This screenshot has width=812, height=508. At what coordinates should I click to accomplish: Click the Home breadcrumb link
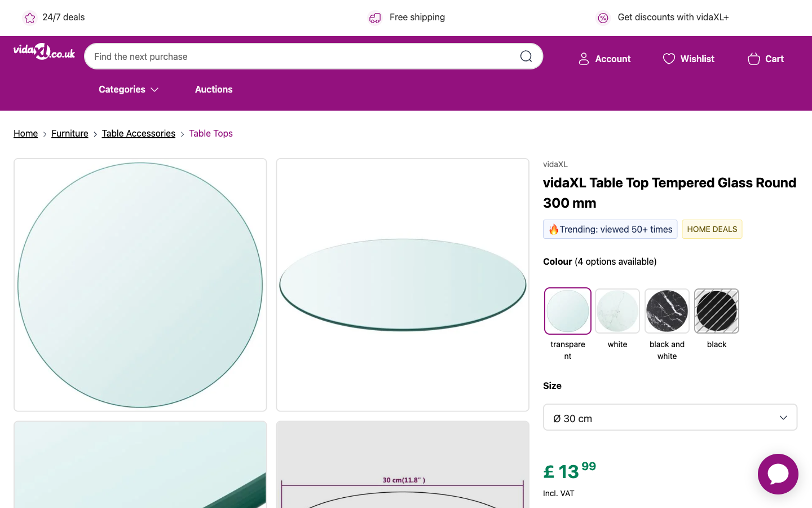point(25,133)
